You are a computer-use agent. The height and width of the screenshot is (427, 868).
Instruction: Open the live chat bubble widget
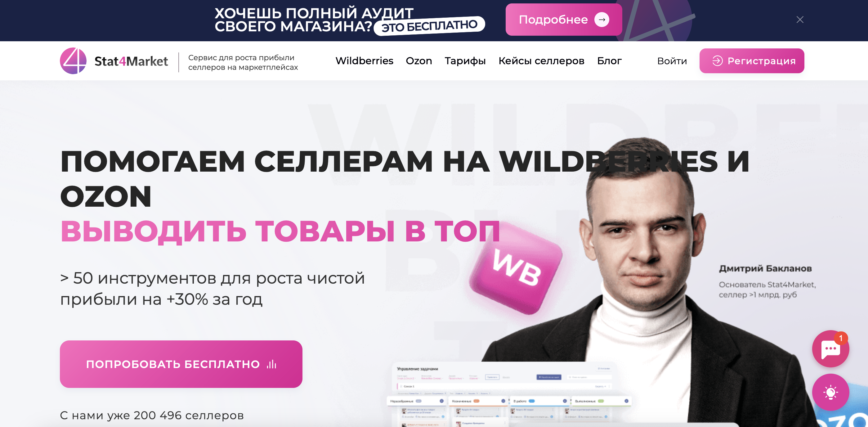click(x=830, y=349)
